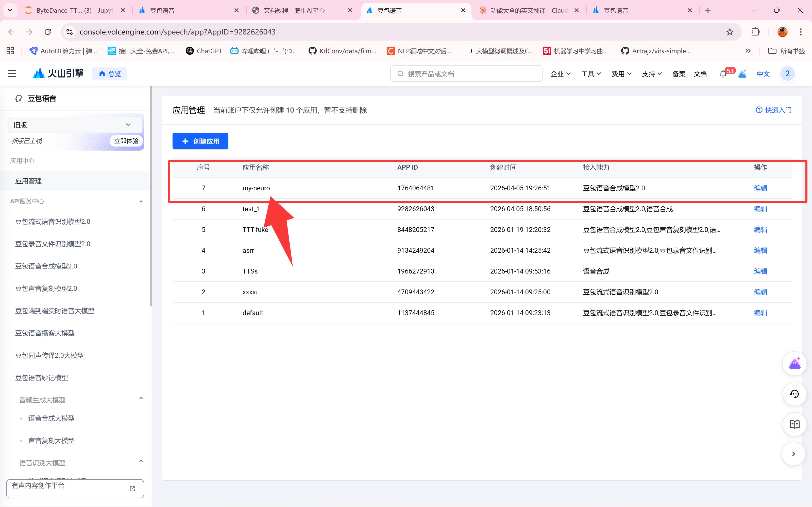Click the external link icon for 有声内容创作平台
Image resolution: width=812 pixels, height=507 pixels.
pyautogui.click(x=132, y=488)
